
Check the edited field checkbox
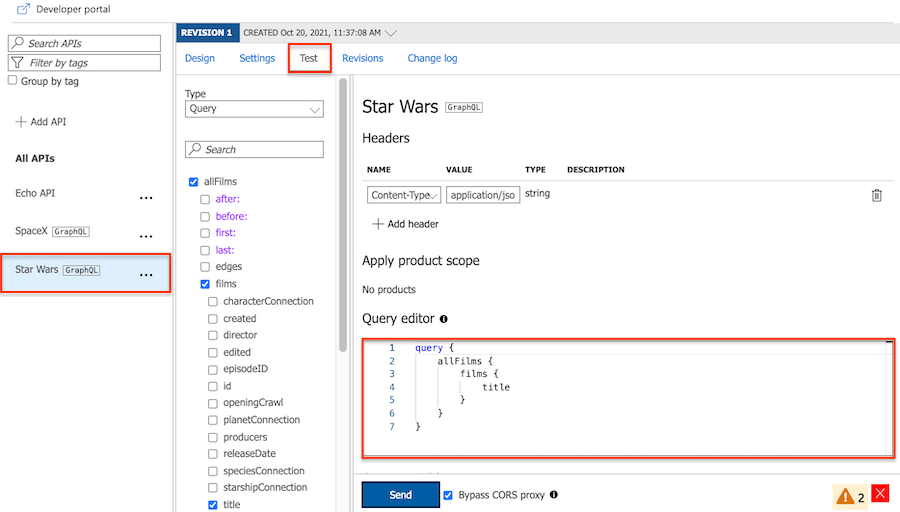(213, 352)
